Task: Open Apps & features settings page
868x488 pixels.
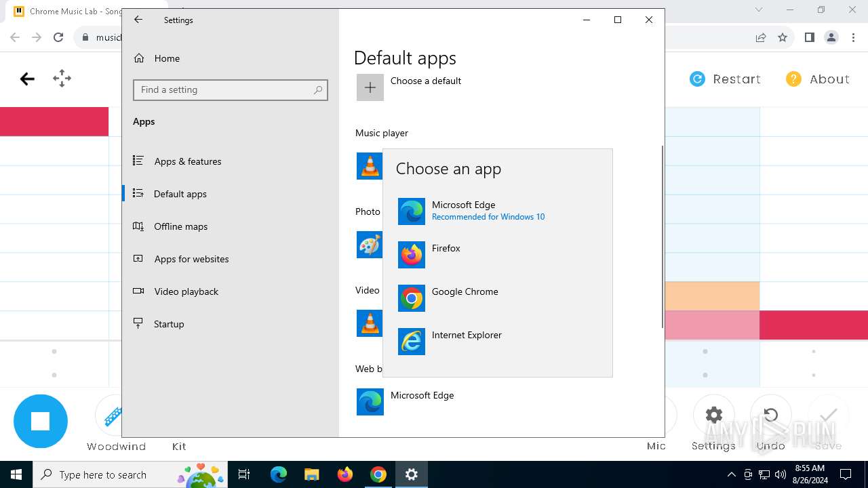Action: click(231, 161)
